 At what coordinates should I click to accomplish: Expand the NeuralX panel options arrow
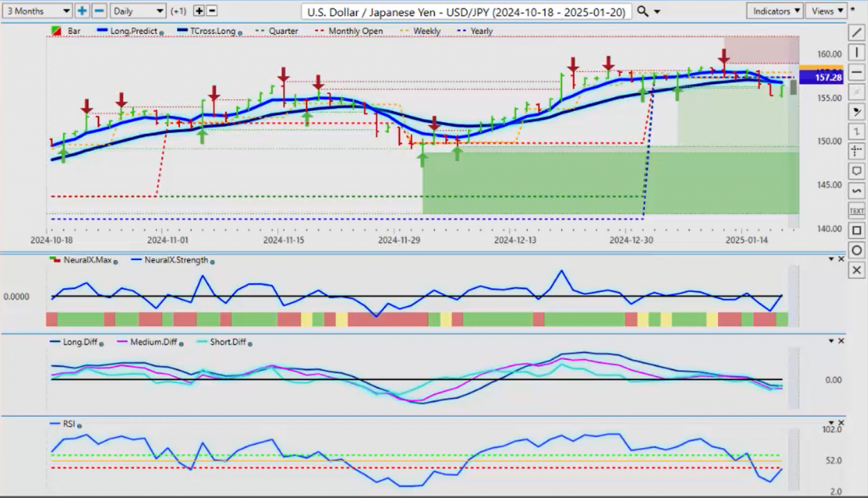tap(831, 258)
